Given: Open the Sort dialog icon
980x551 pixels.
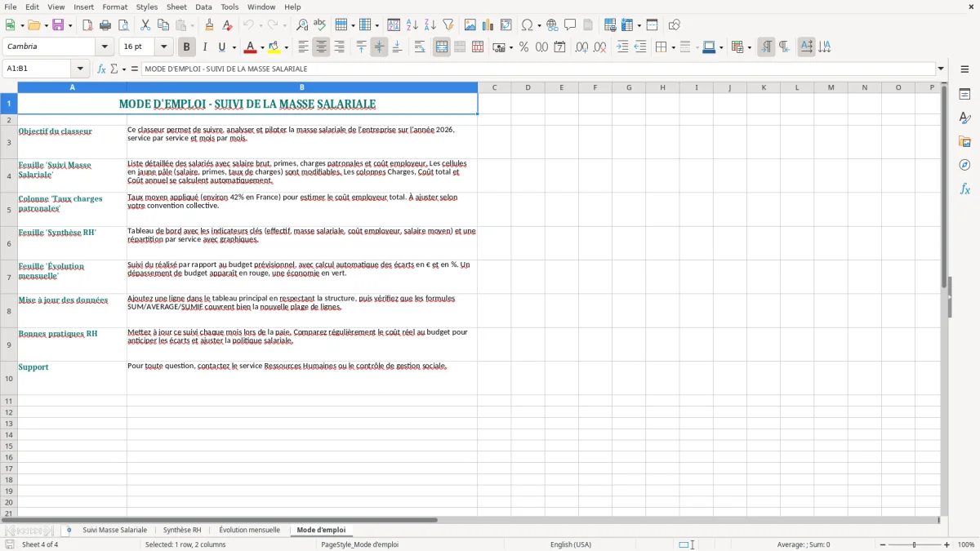Looking at the screenshot, I should [x=394, y=25].
